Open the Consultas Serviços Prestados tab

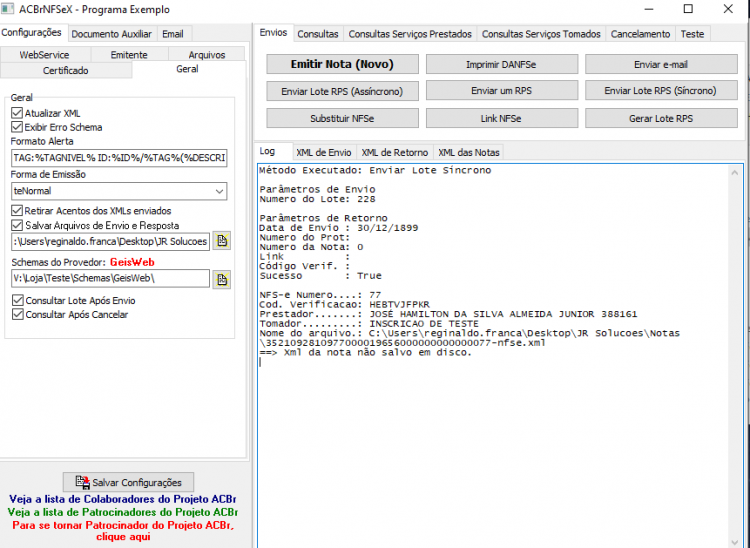pos(410,34)
